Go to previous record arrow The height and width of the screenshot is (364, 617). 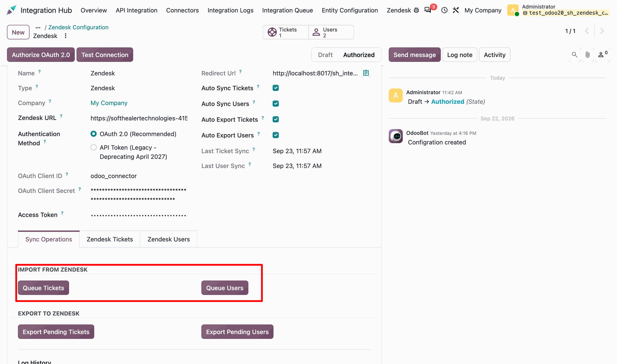pyautogui.click(x=587, y=31)
